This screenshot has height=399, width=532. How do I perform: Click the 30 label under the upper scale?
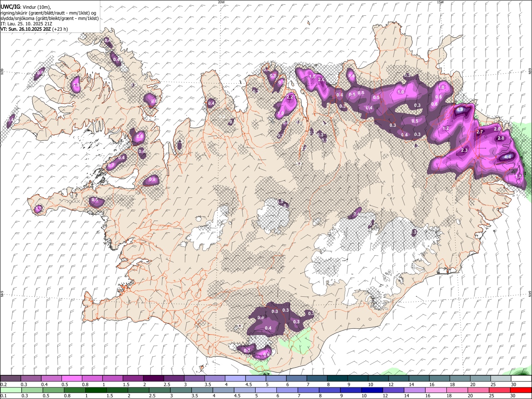(514, 384)
